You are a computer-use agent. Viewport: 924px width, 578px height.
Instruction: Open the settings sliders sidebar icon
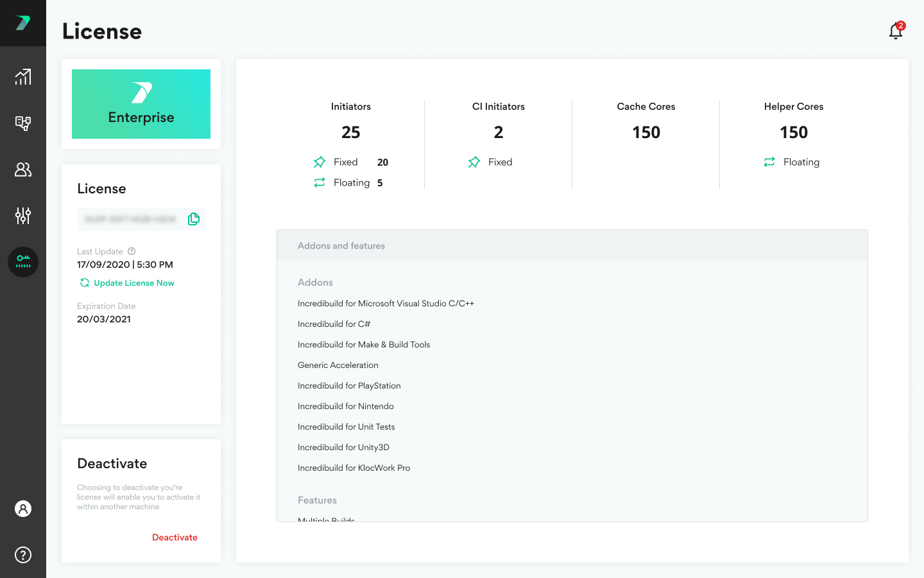click(x=23, y=216)
